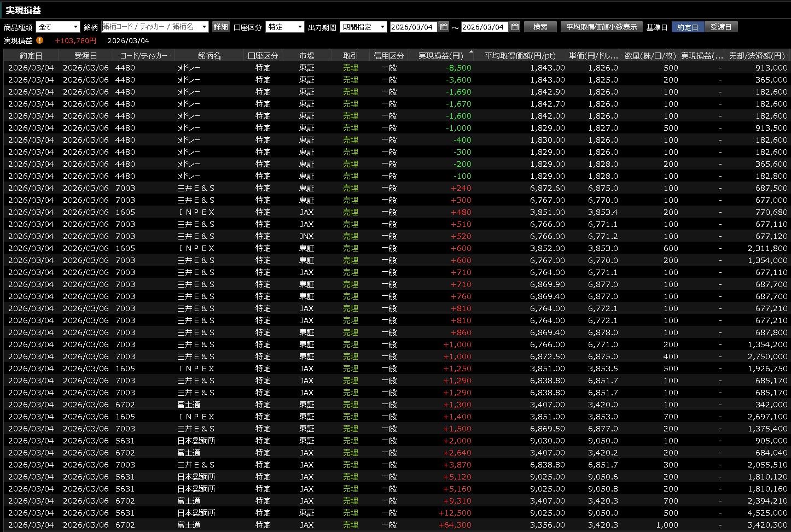791x532 pixels.
Task: Click the start date field 2026/03/04
Action: tap(412, 27)
